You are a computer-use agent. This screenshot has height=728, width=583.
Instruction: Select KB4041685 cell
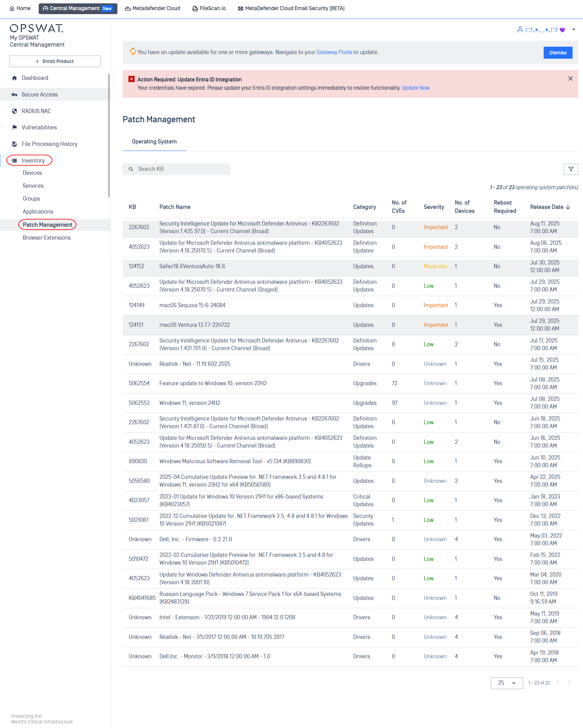tap(142, 598)
